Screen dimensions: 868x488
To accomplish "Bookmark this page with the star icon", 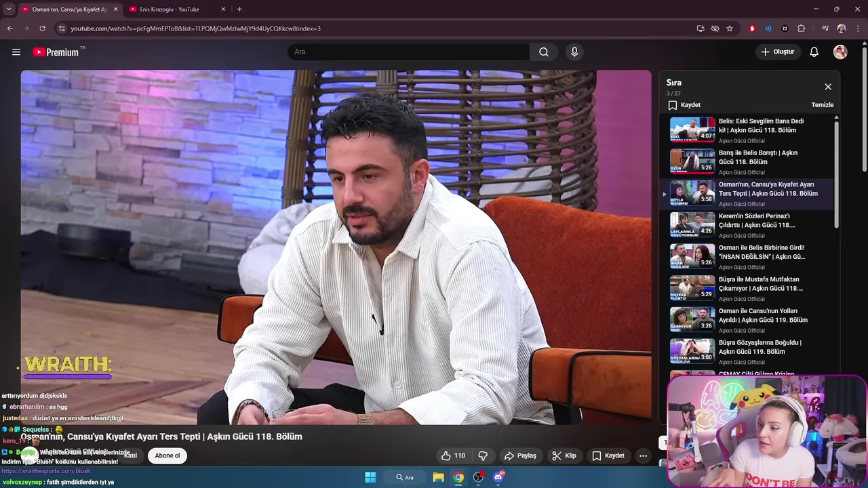I will (x=730, y=28).
